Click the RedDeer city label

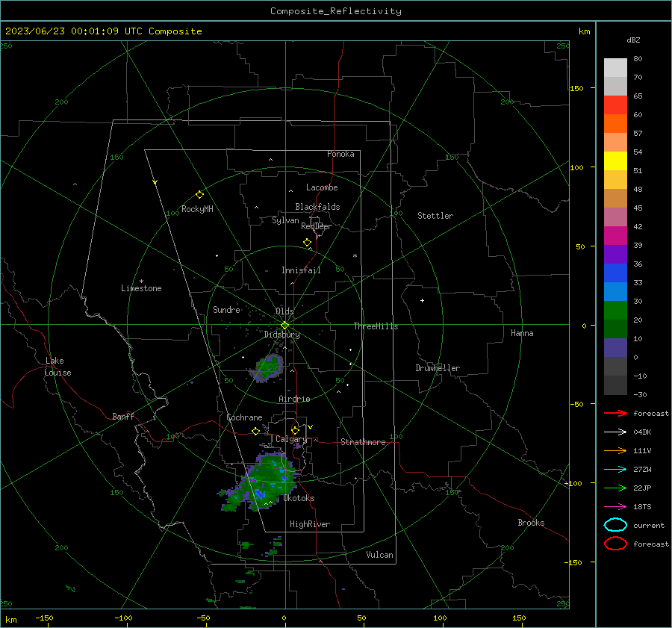(317, 226)
